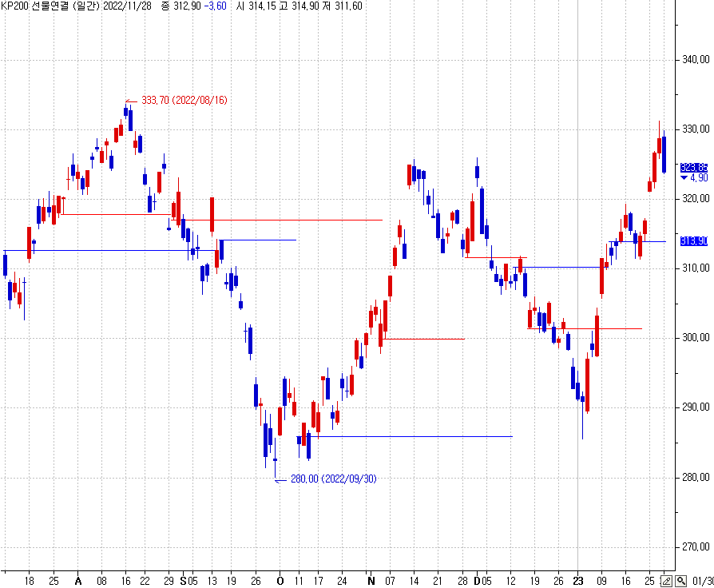Select the 300.00 price axis label
Image resolution: width=714 pixels, height=588 pixels.
coord(695,338)
